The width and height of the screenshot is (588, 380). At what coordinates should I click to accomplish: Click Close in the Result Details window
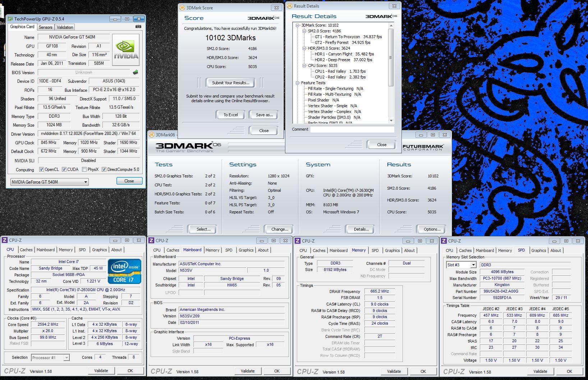[382, 145]
